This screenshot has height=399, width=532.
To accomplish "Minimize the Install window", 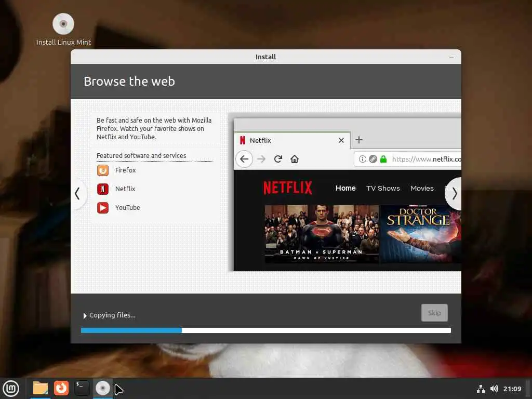I will tap(451, 57).
